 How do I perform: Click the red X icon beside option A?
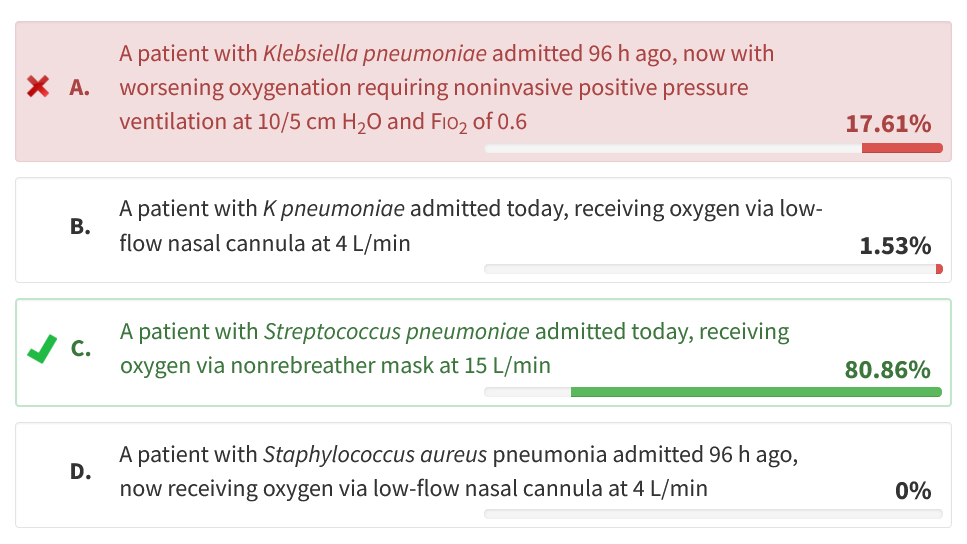click(38, 87)
